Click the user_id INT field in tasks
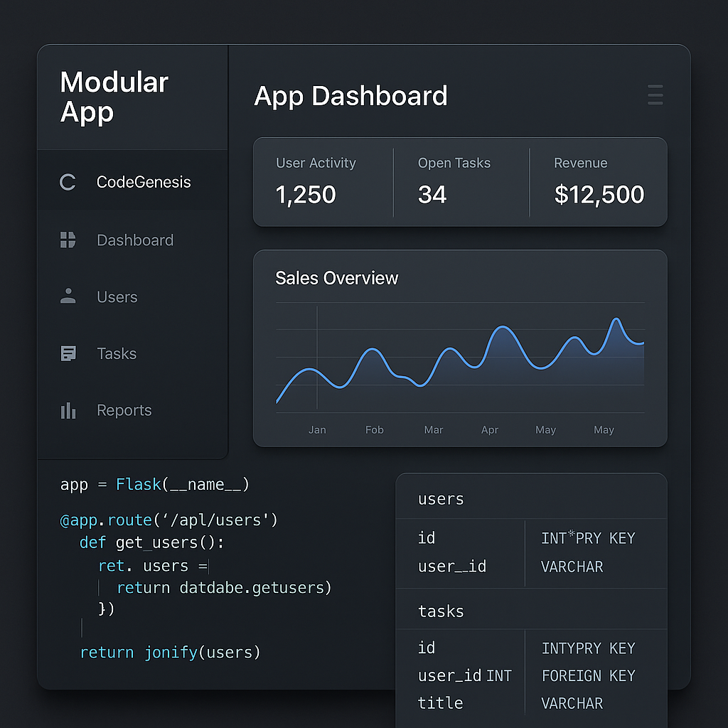This screenshot has height=728, width=728. click(x=464, y=675)
